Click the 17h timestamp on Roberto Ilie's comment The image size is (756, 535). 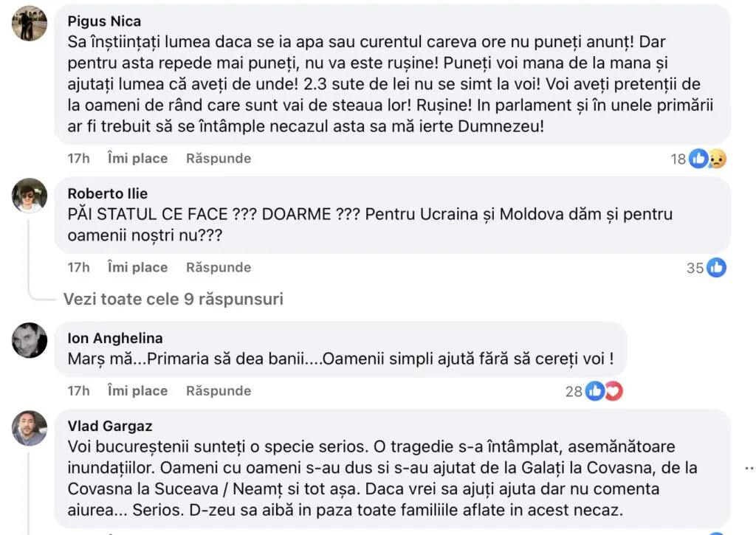(78, 267)
